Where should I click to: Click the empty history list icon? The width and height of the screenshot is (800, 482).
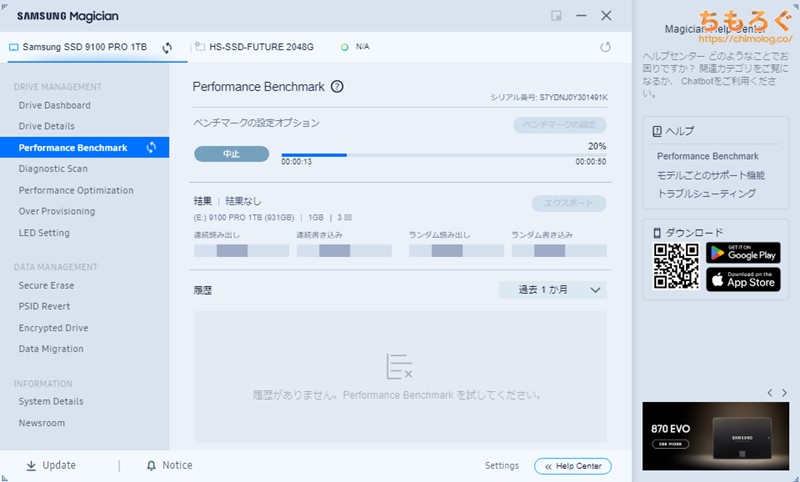tap(399, 366)
